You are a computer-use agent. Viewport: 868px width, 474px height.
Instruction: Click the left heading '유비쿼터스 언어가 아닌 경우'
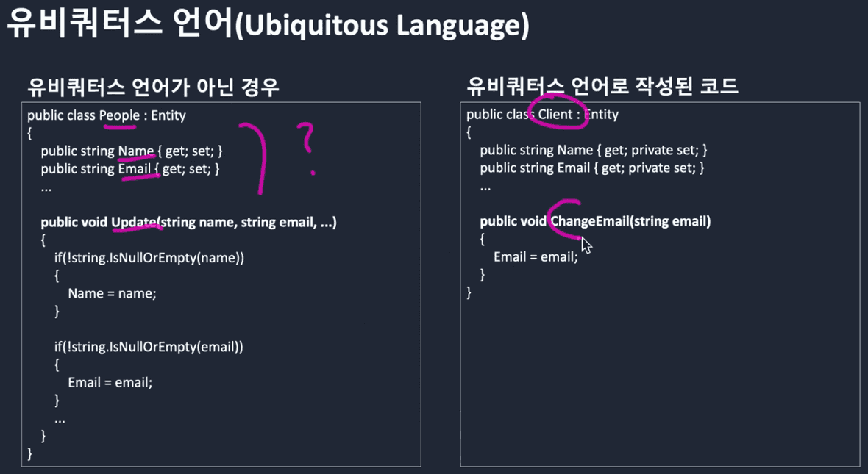[x=153, y=87]
